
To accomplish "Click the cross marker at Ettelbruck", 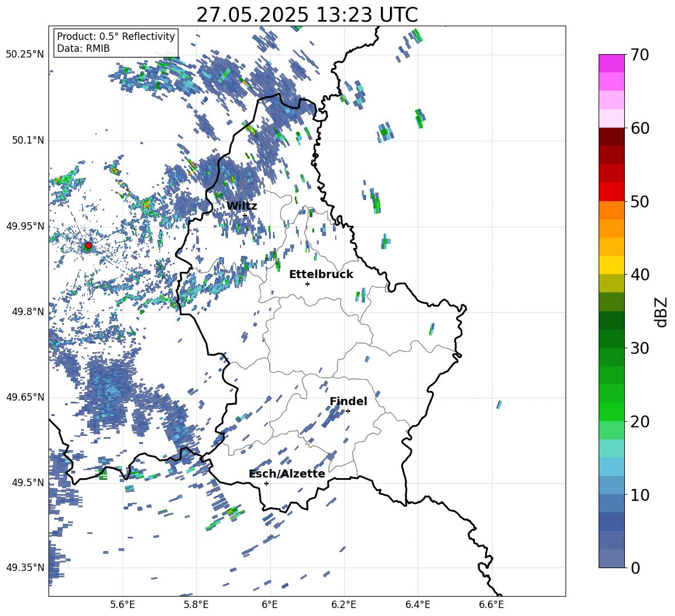I will (x=307, y=284).
